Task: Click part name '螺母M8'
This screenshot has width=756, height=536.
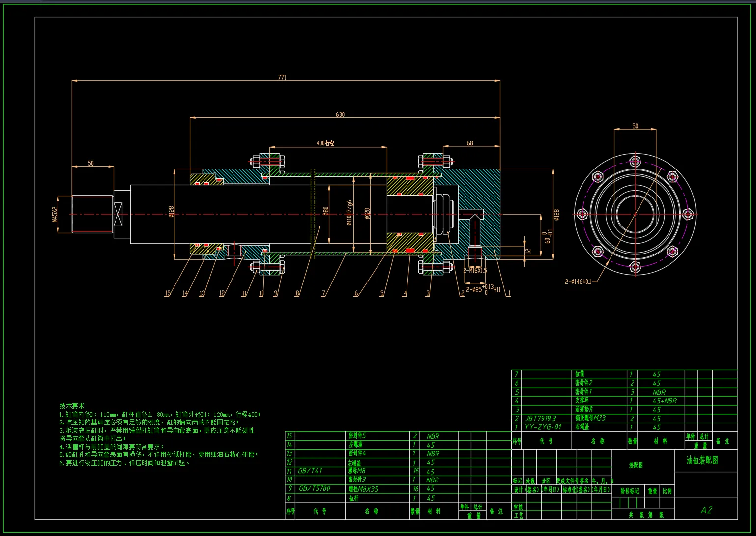Action: click(357, 471)
